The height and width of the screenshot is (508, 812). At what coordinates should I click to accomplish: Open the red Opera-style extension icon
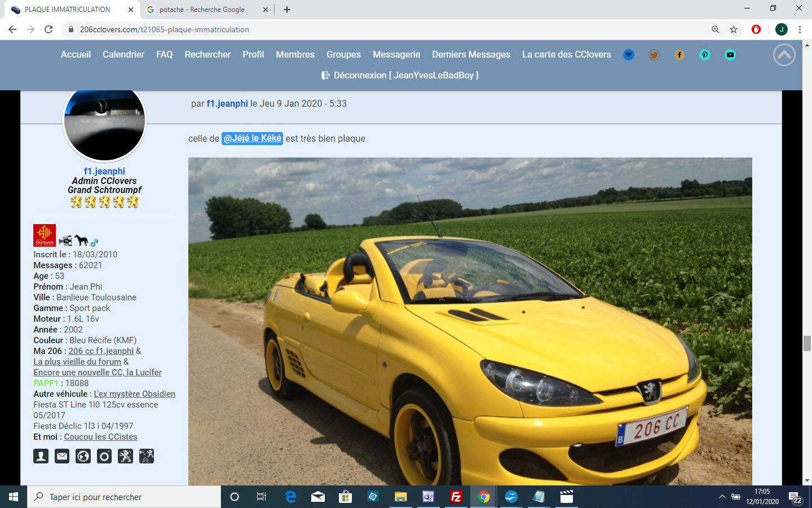coord(756,29)
